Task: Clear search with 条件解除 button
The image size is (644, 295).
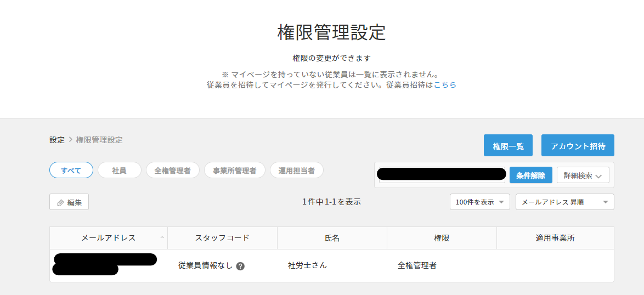Action: [x=530, y=175]
